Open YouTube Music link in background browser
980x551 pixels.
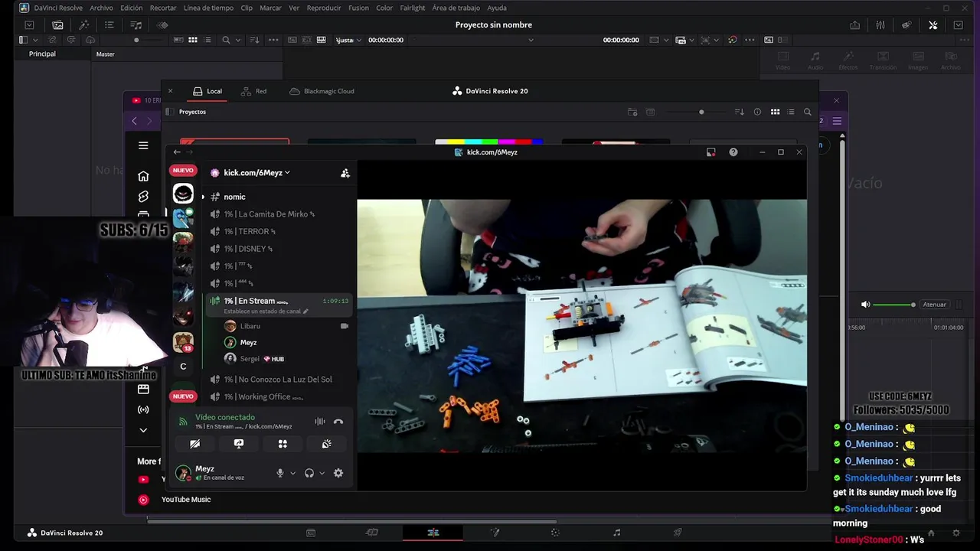[185, 500]
